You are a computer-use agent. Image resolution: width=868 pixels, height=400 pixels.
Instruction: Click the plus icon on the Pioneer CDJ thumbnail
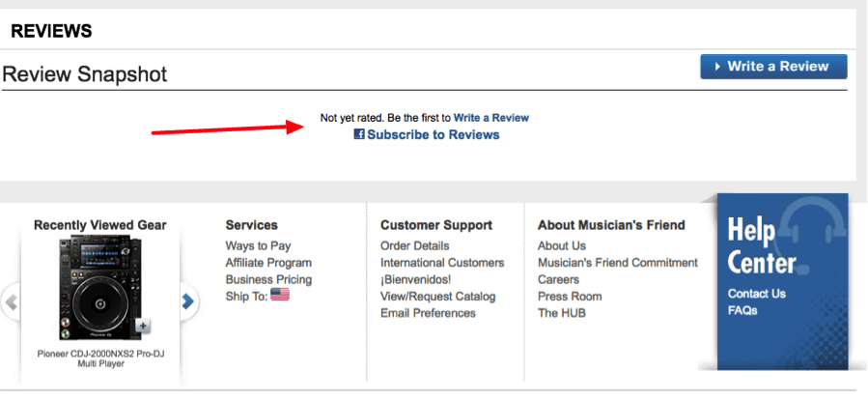pos(143,326)
